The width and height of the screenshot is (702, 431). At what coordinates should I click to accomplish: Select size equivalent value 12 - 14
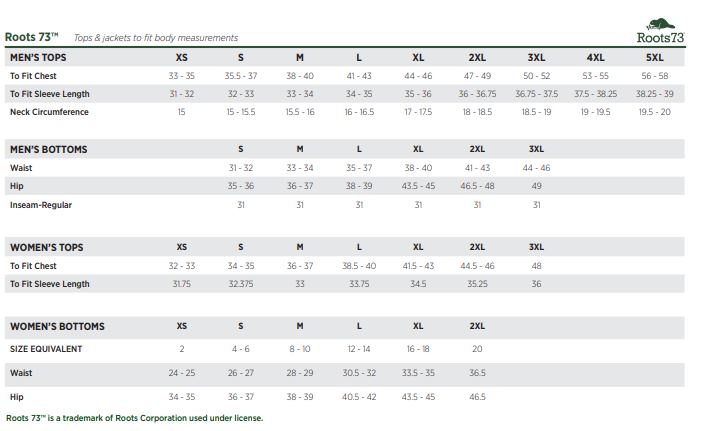[x=359, y=349]
